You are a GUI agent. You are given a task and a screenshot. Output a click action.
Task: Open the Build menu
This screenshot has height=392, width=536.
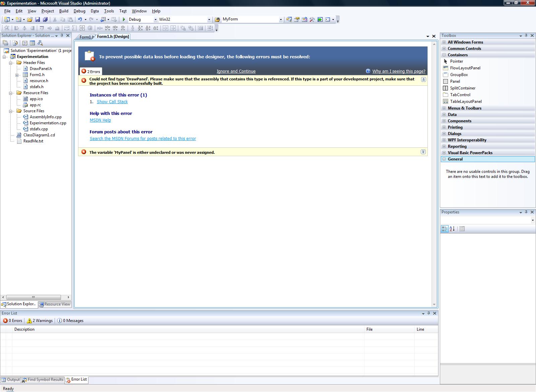pos(64,11)
